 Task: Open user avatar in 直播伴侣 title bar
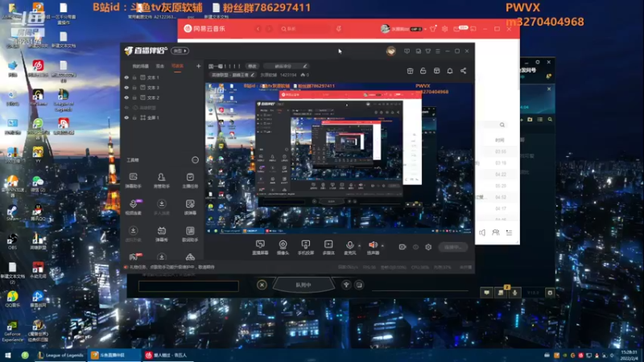click(x=390, y=51)
